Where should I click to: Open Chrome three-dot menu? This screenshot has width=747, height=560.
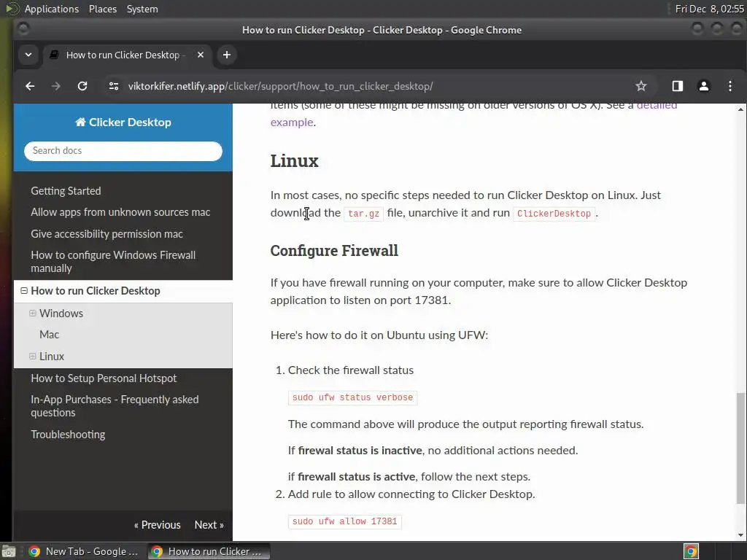[729, 86]
